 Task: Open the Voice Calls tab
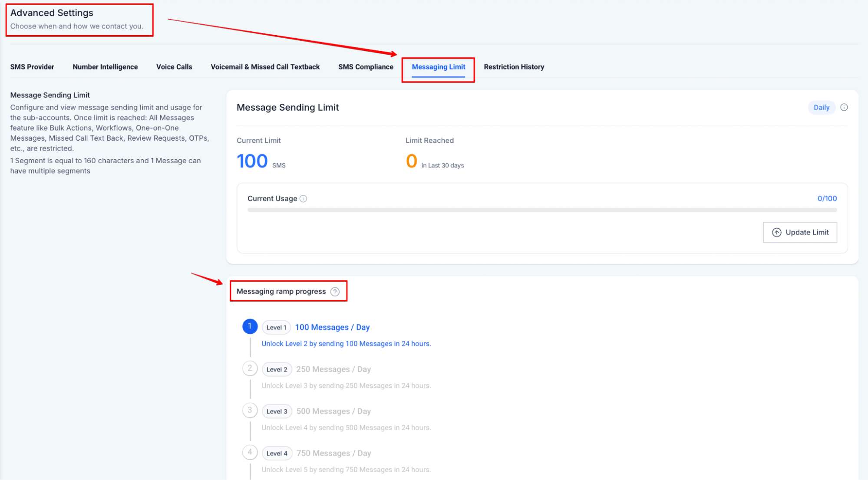[174, 67]
